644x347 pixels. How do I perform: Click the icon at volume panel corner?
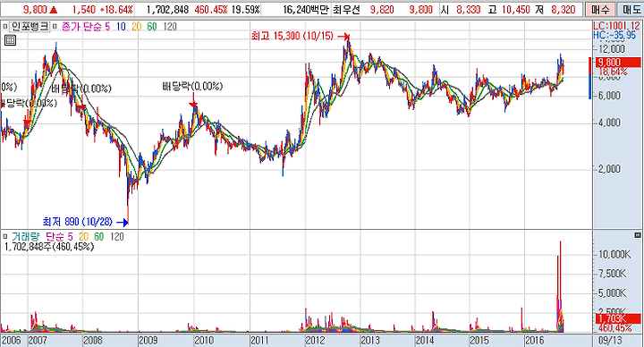638,235
